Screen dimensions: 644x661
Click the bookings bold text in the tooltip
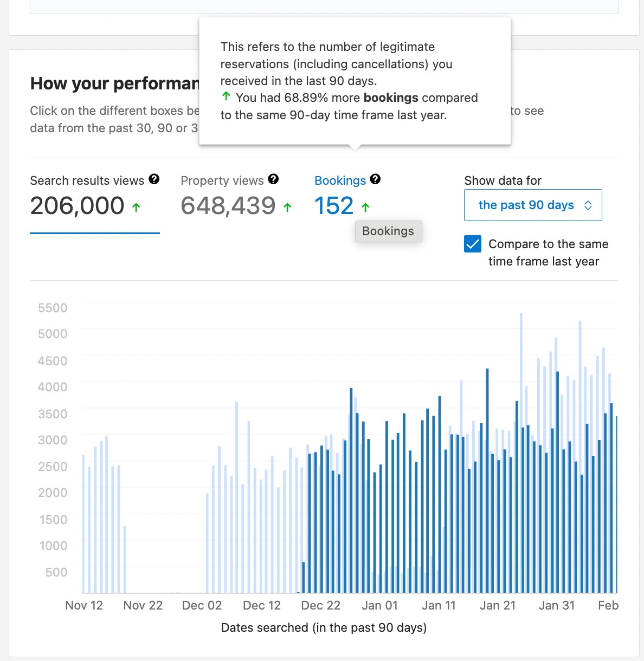(x=391, y=98)
